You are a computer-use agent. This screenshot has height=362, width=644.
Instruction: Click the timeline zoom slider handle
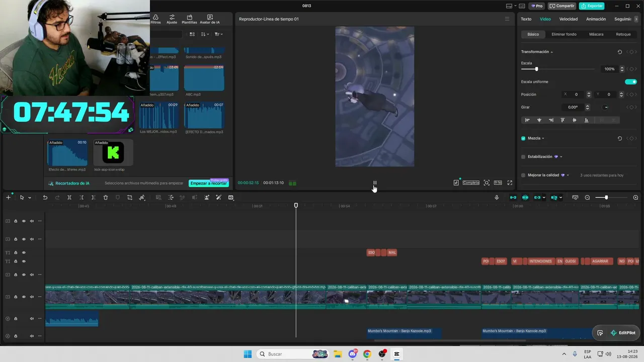(x=606, y=198)
